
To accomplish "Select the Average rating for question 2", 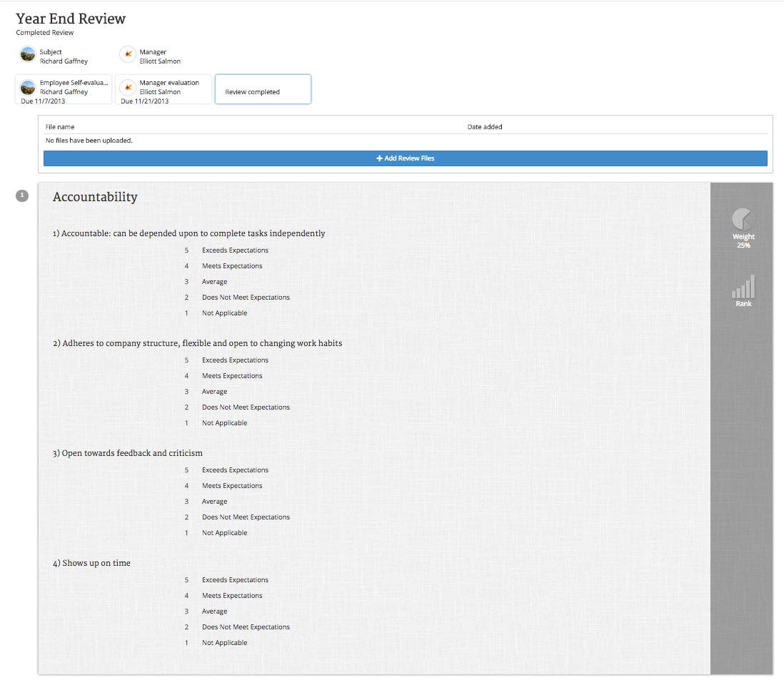I will (214, 391).
